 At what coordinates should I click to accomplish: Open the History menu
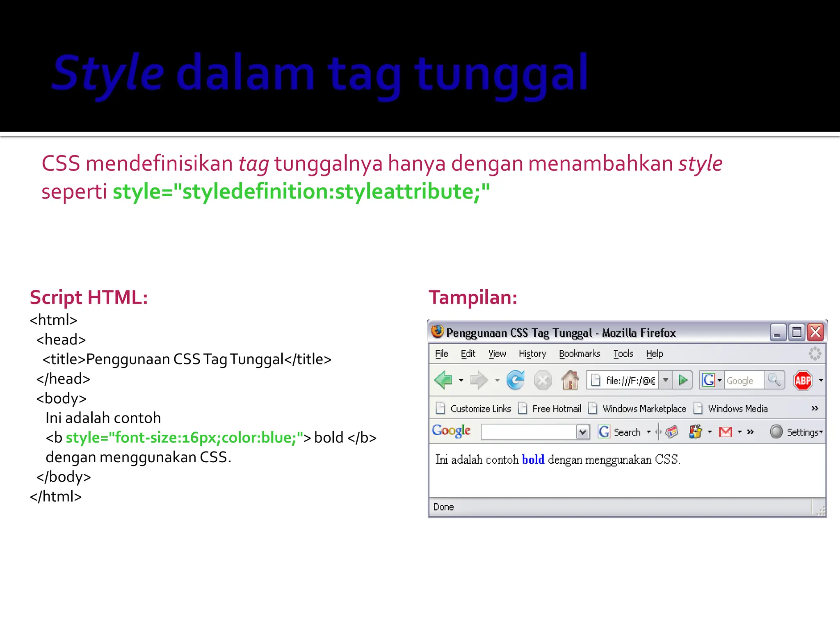click(532, 354)
